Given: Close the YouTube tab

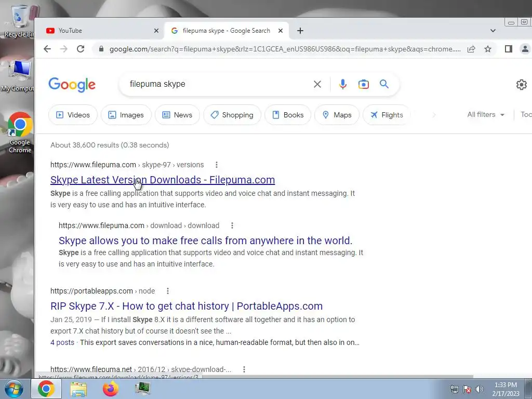Looking at the screenshot, I should coord(156,31).
